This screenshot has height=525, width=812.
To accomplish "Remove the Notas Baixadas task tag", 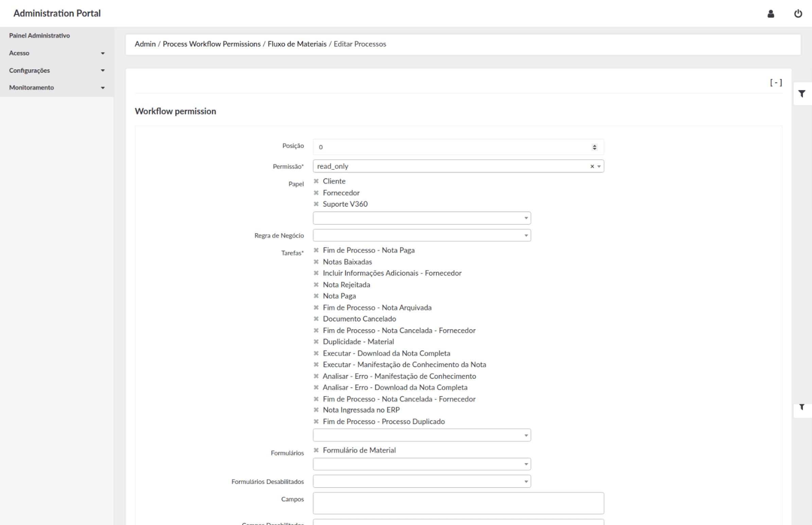I will pyautogui.click(x=316, y=262).
